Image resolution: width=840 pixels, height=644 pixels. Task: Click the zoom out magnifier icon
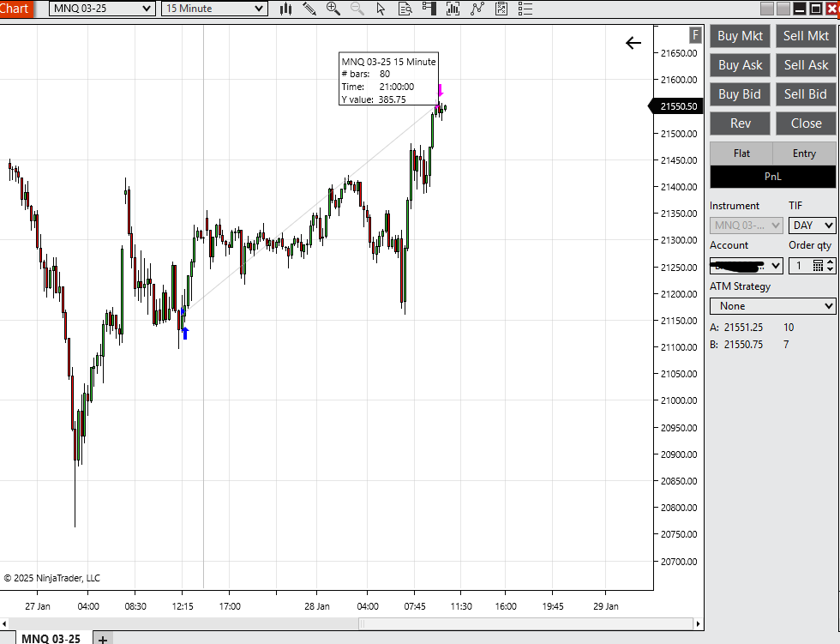(x=357, y=9)
